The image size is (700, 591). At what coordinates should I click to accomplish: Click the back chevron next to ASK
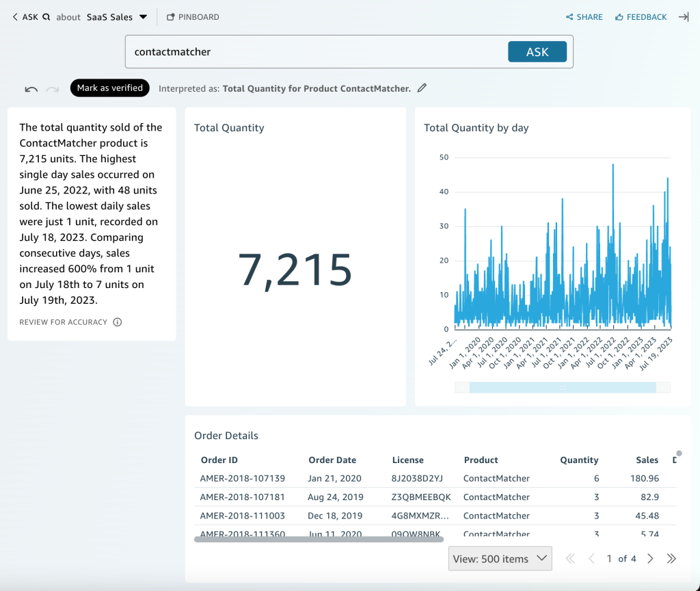click(x=15, y=17)
